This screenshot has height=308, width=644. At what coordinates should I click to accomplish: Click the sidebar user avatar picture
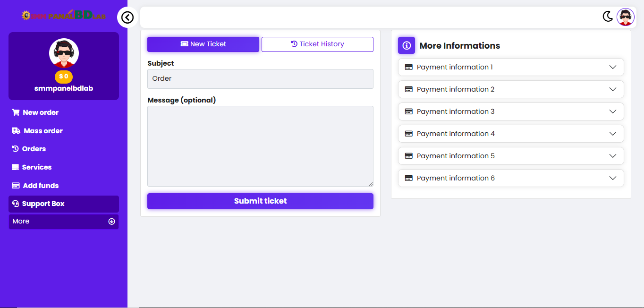click(x=64, y=52)
